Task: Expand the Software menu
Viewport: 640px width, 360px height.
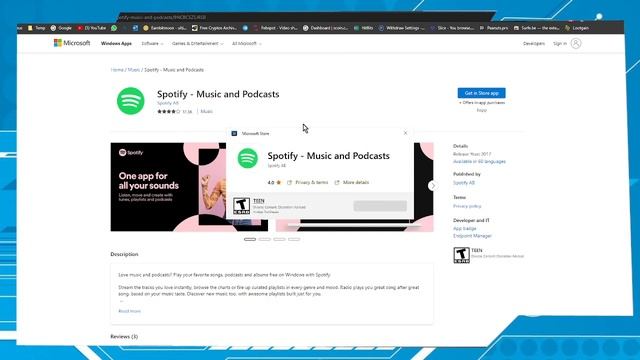Action: pyautogui.click(x=152, y=43)
